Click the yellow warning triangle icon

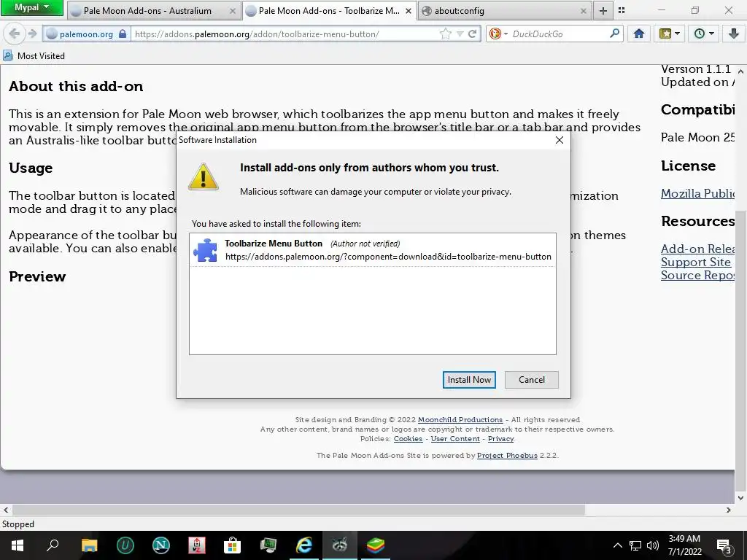[204, 177]
